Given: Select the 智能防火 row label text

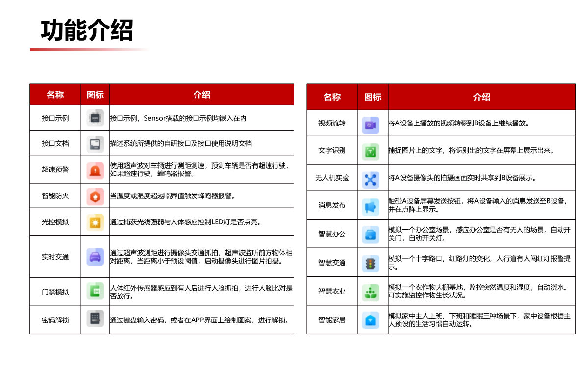Looking at the screenshot, I should point(55,196).
